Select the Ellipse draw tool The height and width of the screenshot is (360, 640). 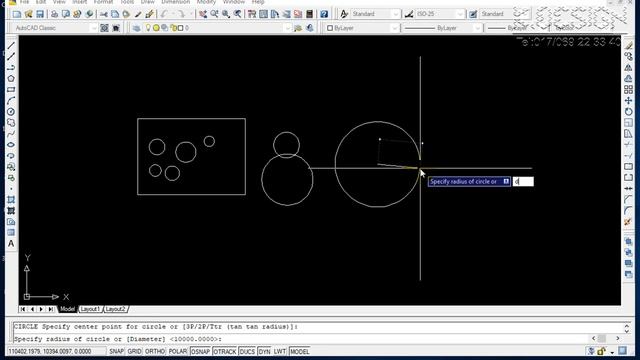11,144
